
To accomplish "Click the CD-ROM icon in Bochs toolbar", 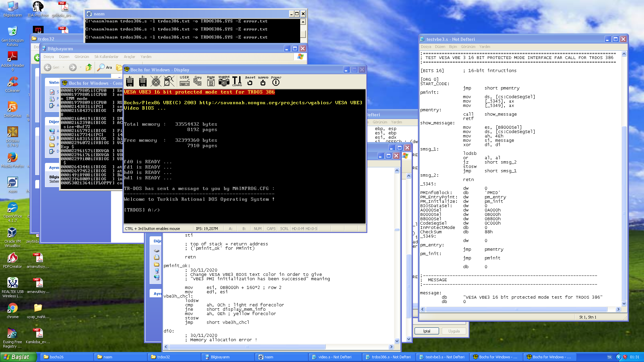I will point(156,81).
